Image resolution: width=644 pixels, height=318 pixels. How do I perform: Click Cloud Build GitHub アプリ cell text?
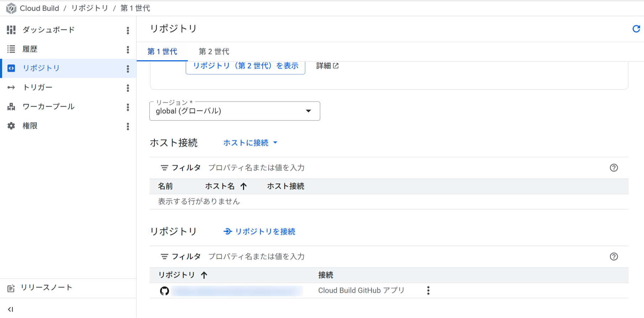(361, 291)
